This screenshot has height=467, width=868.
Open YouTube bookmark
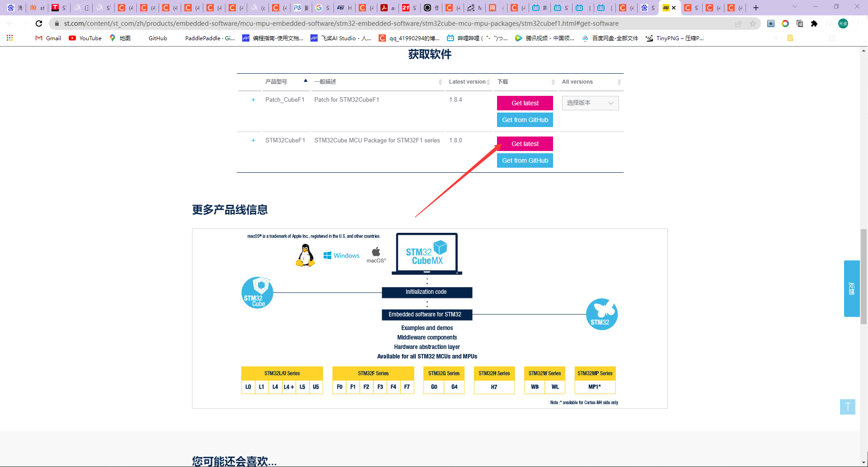(x=85, y=38)
